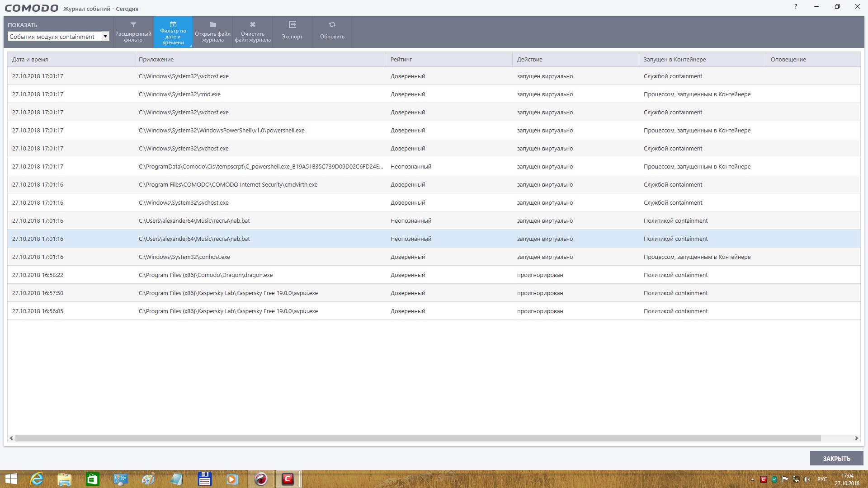
Task: Open log file (Открыть файл журнала)
Action: point(212,32)
